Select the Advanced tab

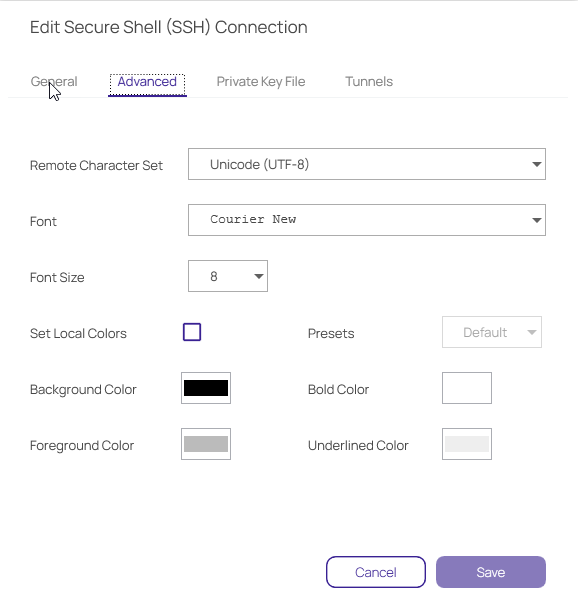point(147,82)
